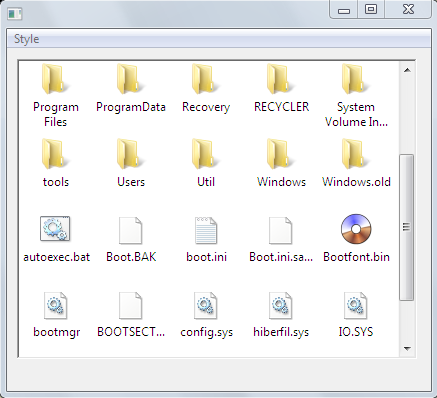Select the Bootfont.bin disc icon
This screenshot has height=398, width=437.
tap(356, 229)
